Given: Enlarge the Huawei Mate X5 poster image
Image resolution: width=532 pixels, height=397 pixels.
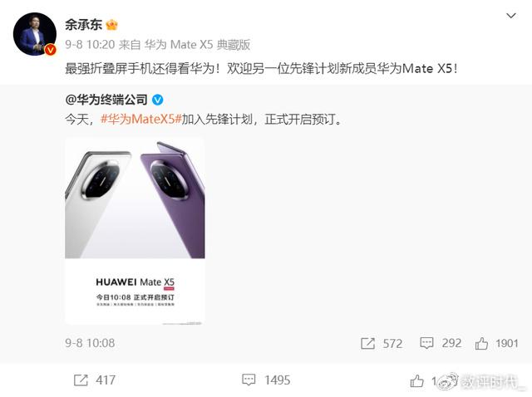Looking at the screenshot, I should click(135, 231).
